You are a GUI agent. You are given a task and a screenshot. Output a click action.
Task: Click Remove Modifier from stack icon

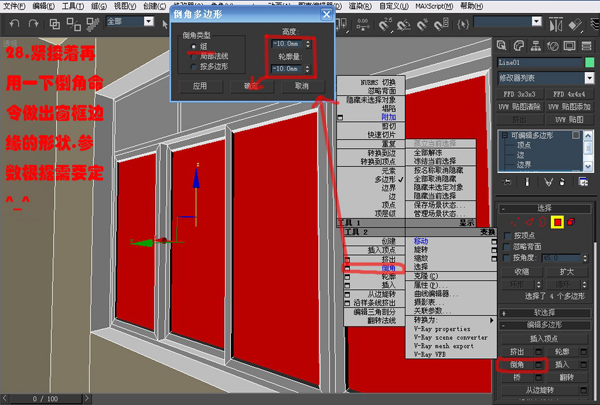point(562,182)
